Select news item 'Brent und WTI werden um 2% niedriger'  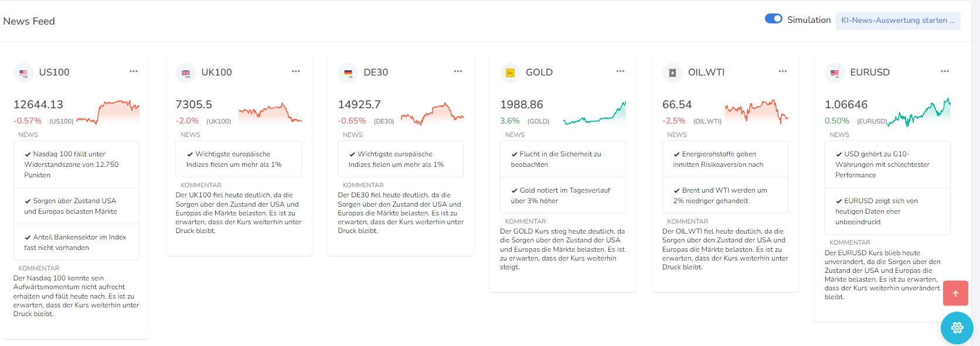tap(726, 196)
